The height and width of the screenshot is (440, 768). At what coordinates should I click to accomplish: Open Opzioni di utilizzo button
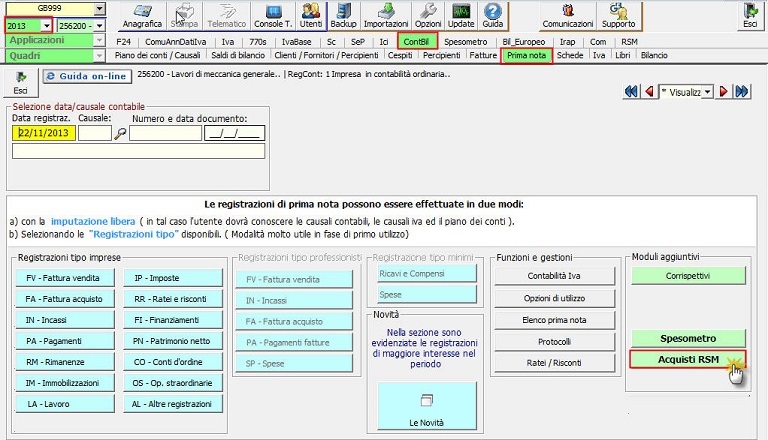point(554,298)
